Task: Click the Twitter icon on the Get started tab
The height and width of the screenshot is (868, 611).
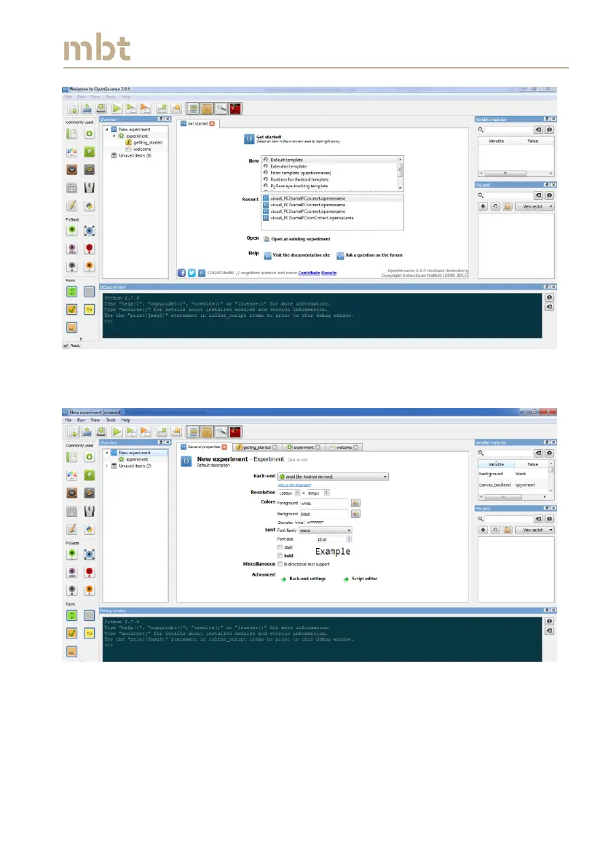Action: (x=192, y=273)
